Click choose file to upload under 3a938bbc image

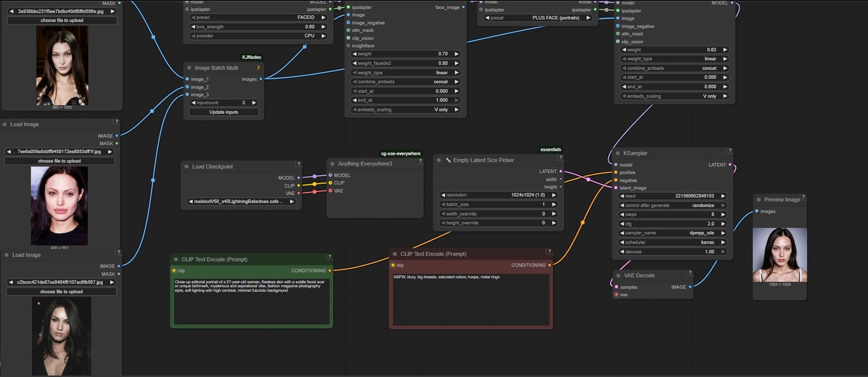(x=62, y=21)
